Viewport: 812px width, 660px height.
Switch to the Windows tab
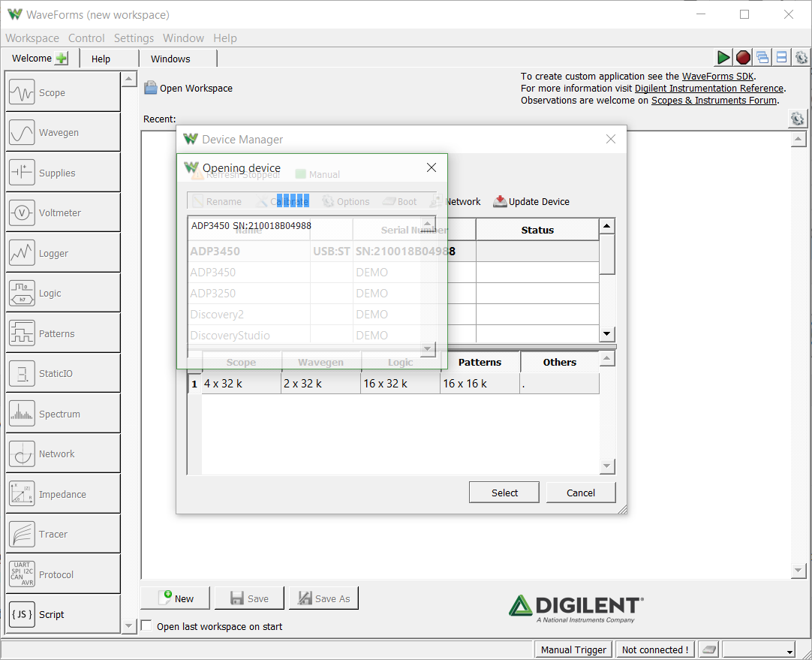(178, 59)
